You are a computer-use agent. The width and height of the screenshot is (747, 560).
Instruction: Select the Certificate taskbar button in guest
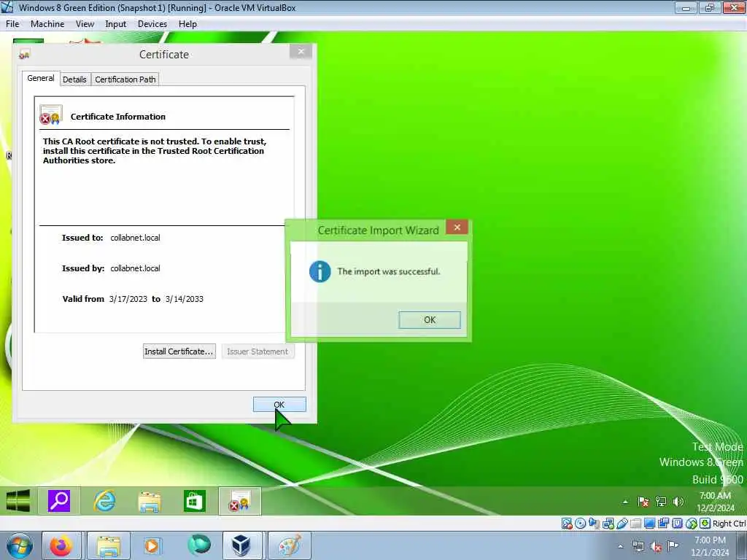(x=239, y=501)
